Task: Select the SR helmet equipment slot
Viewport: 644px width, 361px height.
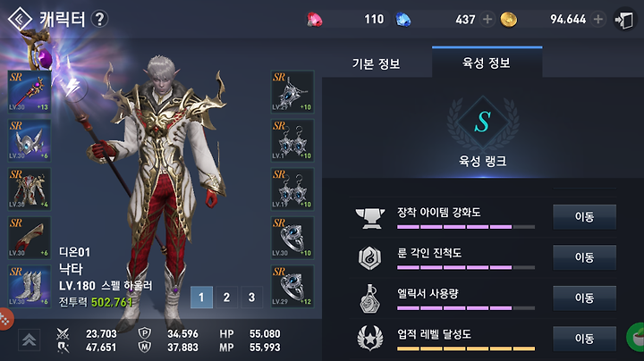Action: click(30, 140)
